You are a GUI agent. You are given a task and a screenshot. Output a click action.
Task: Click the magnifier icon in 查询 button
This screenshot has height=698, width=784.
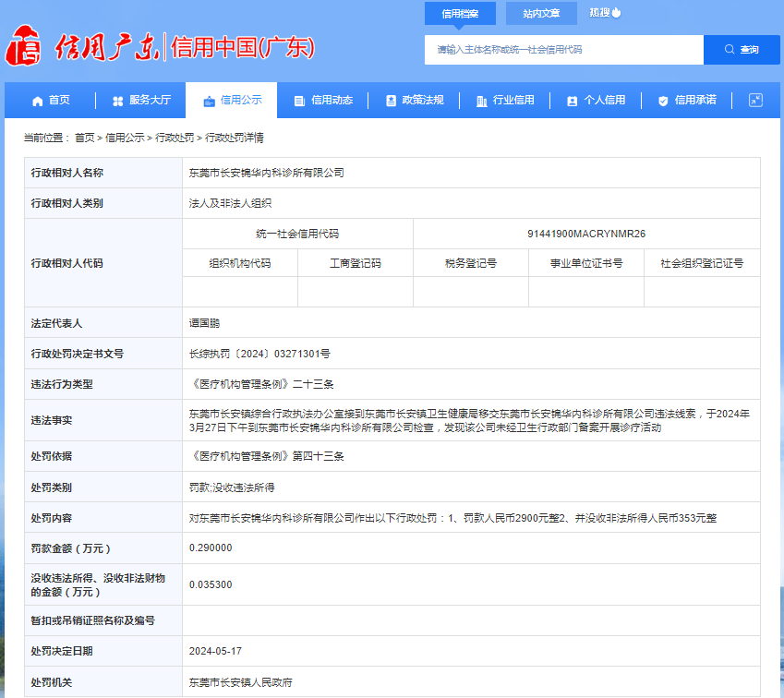[x=730, y=49]
